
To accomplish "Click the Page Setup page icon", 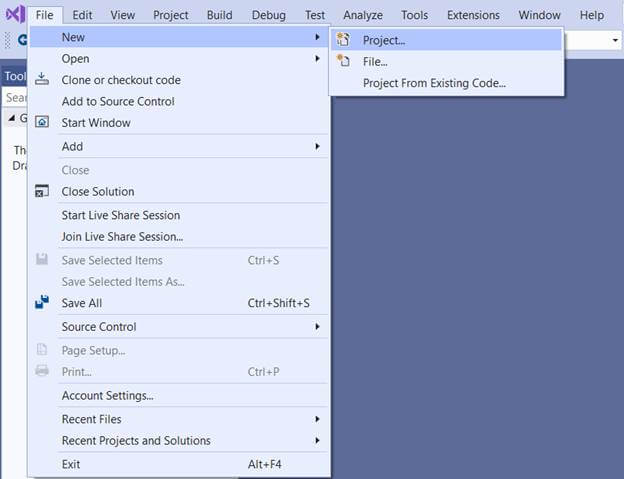I will tap(42, 350).
